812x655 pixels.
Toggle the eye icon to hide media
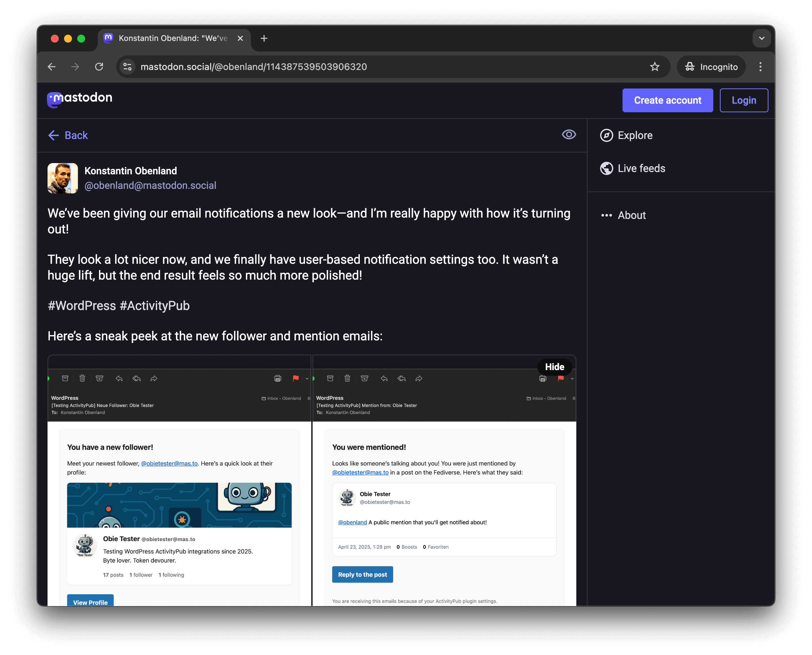tap(569, 135)
